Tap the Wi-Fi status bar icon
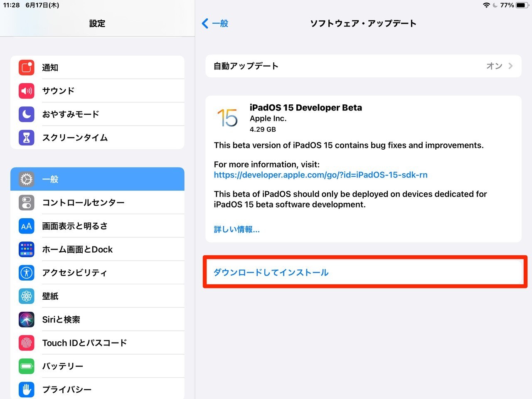532x399 pixels. [486, 5]
